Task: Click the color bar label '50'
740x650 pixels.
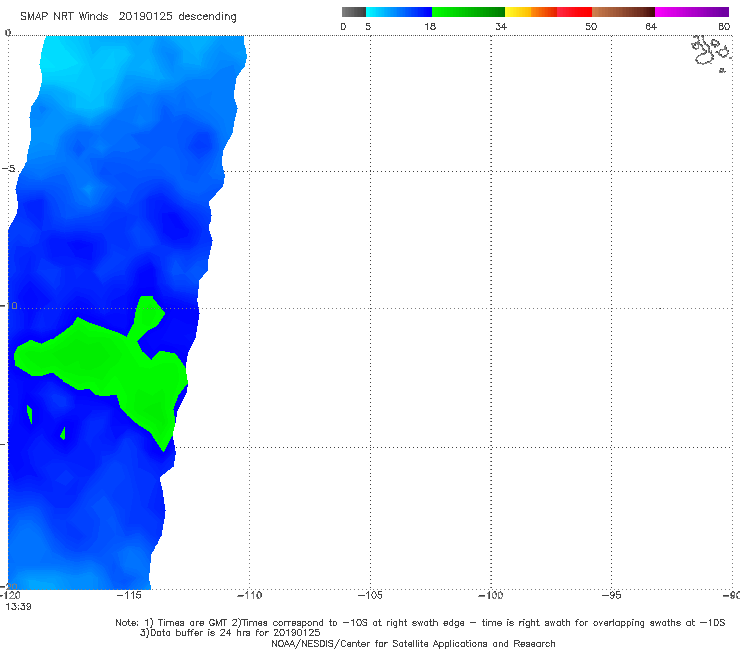Action: coord(591,27)
